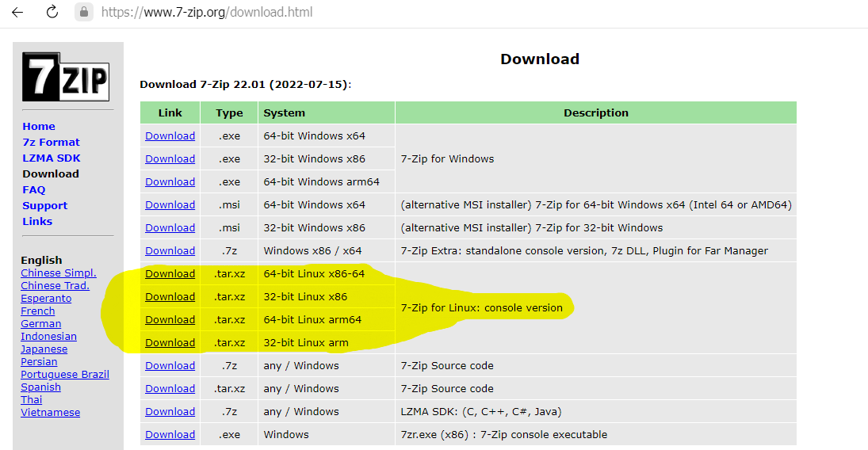
Task: Open the Home navigation link
Action: [x=39, y=126]
